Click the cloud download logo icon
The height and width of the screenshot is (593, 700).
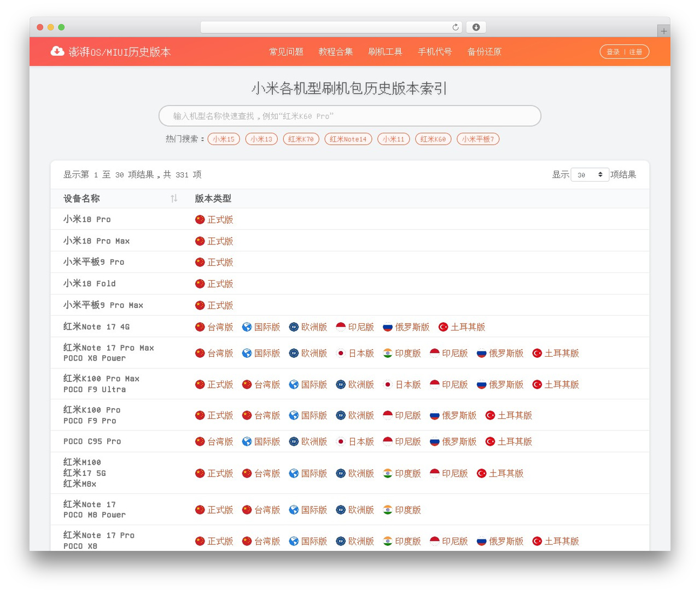(57, 51)
